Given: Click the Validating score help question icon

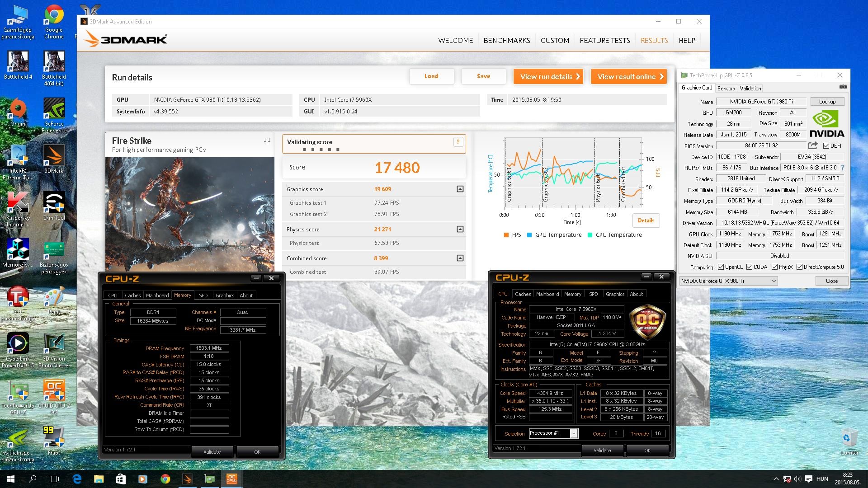Looking at the screenshot, I should (x=458, y=142).
